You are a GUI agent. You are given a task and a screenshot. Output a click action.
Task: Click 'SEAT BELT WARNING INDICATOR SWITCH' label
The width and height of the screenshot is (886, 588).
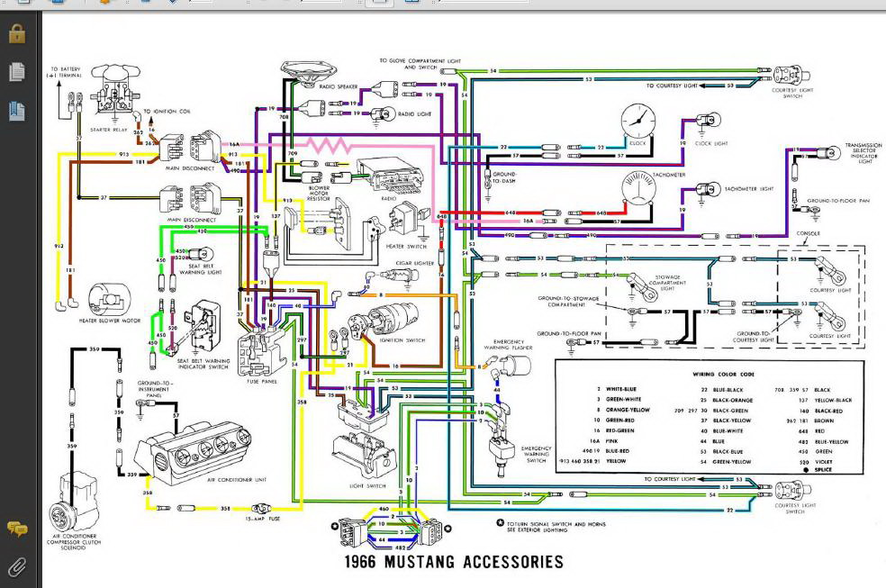pos(203,363)
